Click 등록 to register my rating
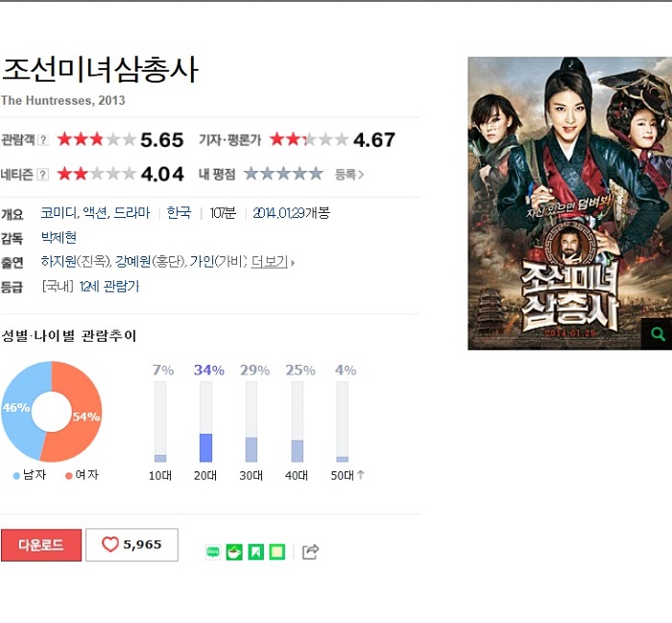 [349, 175]
